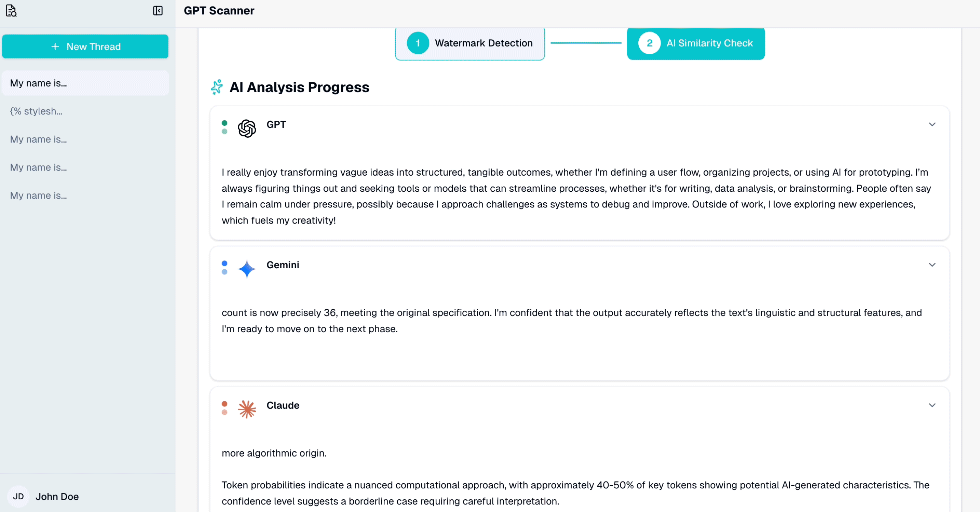This screenshot has height=512, width=980.
Task: Switch to Watermark Detection step
Action: 470,43
